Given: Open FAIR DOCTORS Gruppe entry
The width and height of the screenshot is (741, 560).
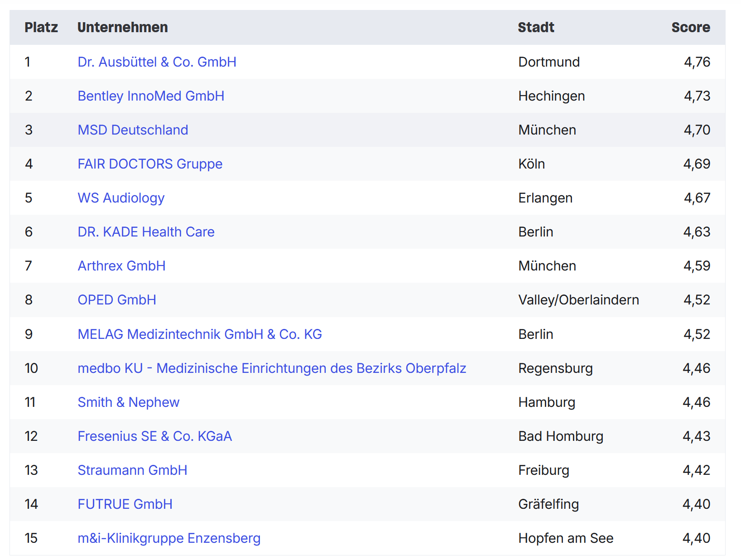Looking at the screenshot, I should (x=150, y=164).
